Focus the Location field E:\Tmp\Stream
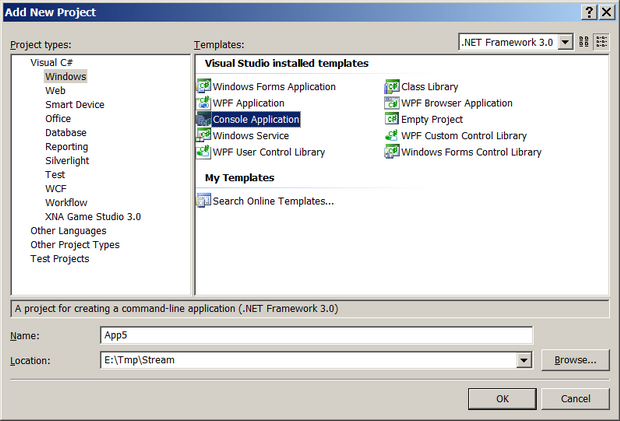 point(308,360)
